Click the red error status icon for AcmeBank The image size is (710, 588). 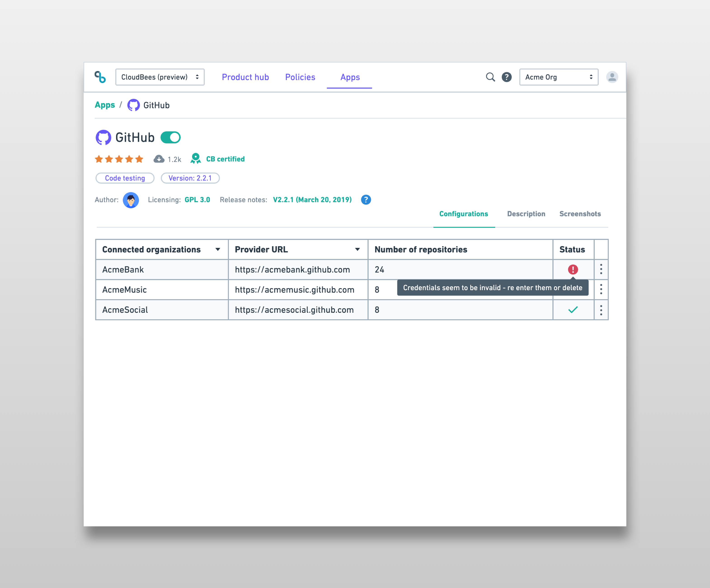[573, 270]
